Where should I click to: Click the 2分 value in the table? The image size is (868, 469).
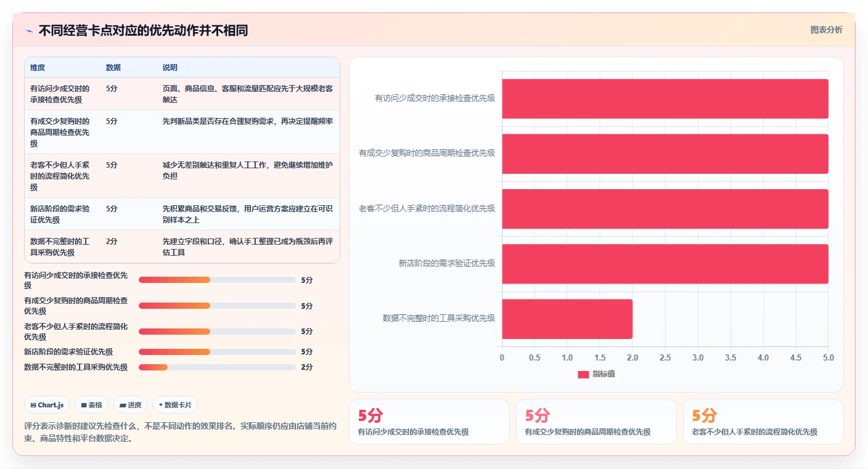[112, 241]
